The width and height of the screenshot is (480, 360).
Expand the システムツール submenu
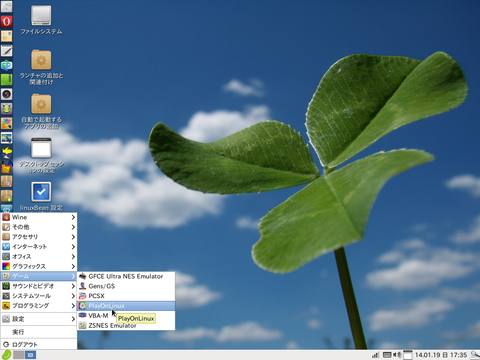click(39, 296)
